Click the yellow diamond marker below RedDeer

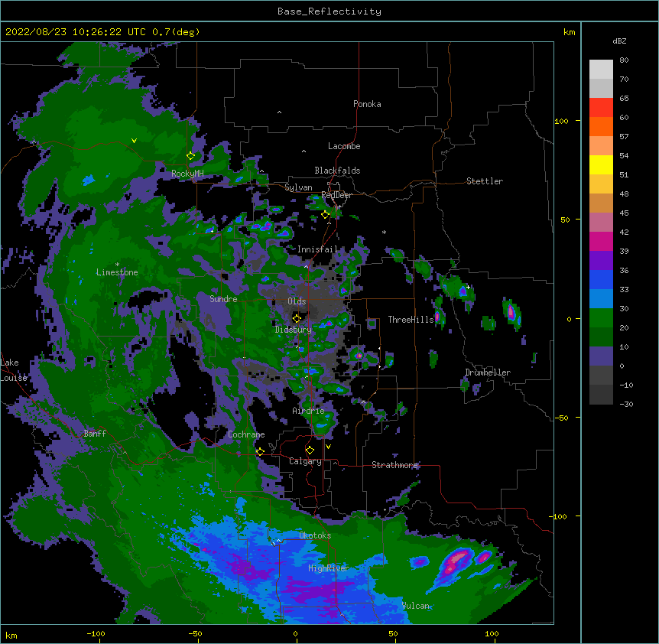point(325,215)
